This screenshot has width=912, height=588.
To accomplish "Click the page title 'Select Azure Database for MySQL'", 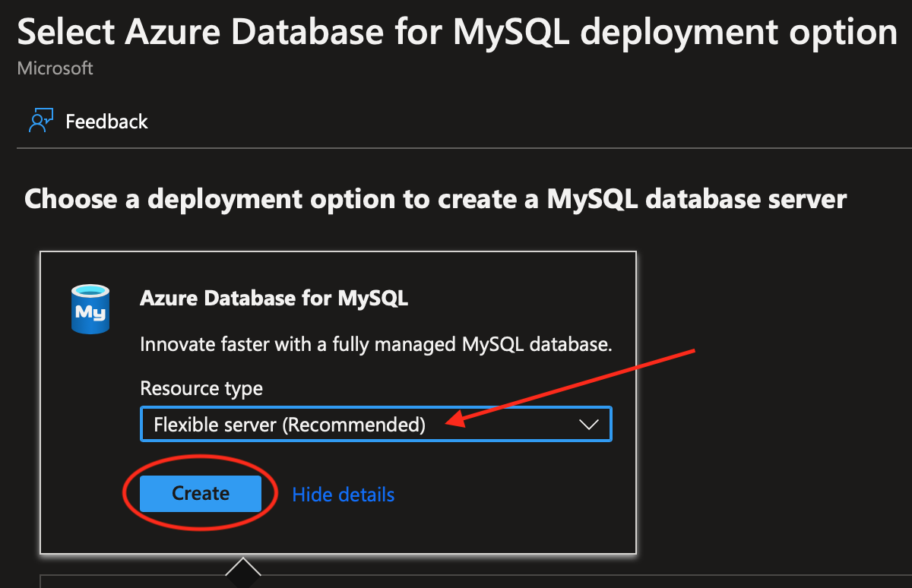I will click(457, 32).
